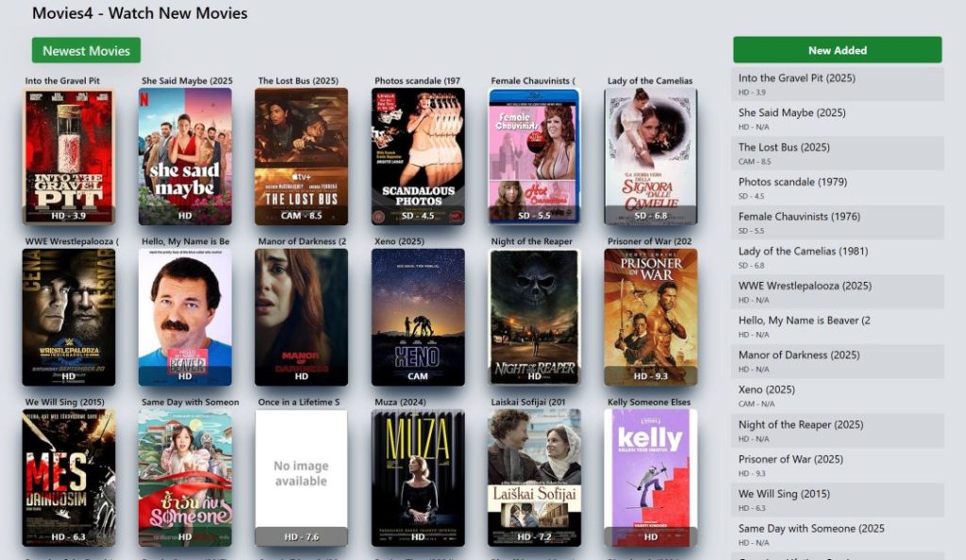Screen dimensions: 966x560
Task: Select Lady of the Camelias (1981) sidebar entry
Action: click(x=838, y=257)
